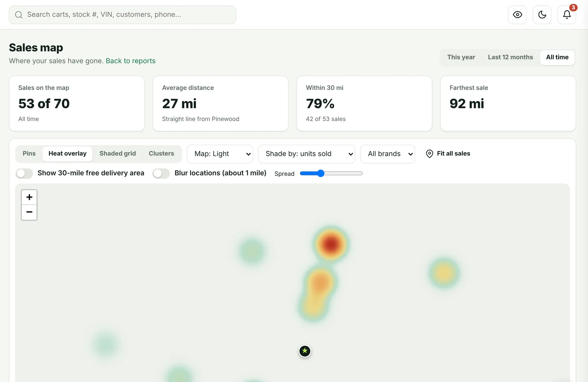The image size is (588, 382).
Task: Switch to dark mode moon icon
Action: (542, 15)
